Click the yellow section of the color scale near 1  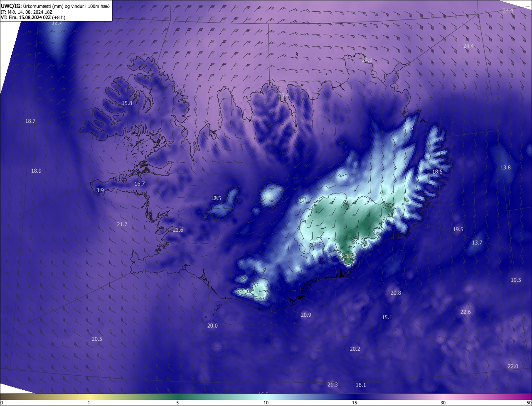coord(89,396)
